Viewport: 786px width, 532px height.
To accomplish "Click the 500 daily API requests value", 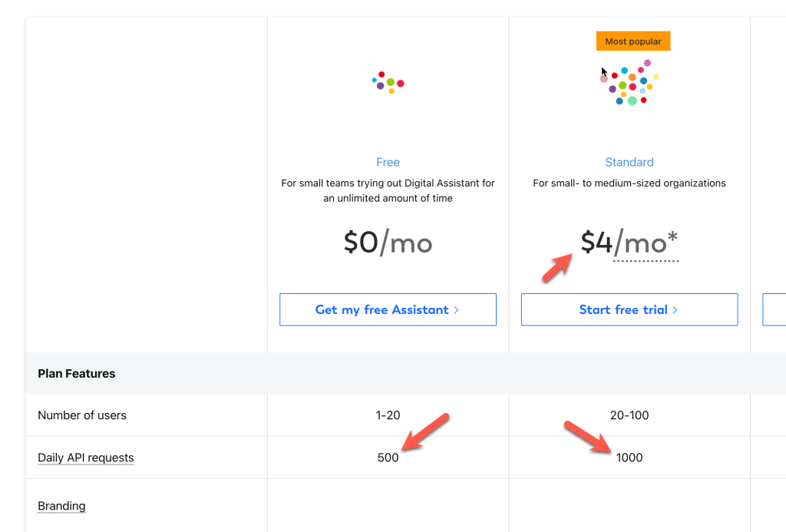I will click(x=388, y=458).
